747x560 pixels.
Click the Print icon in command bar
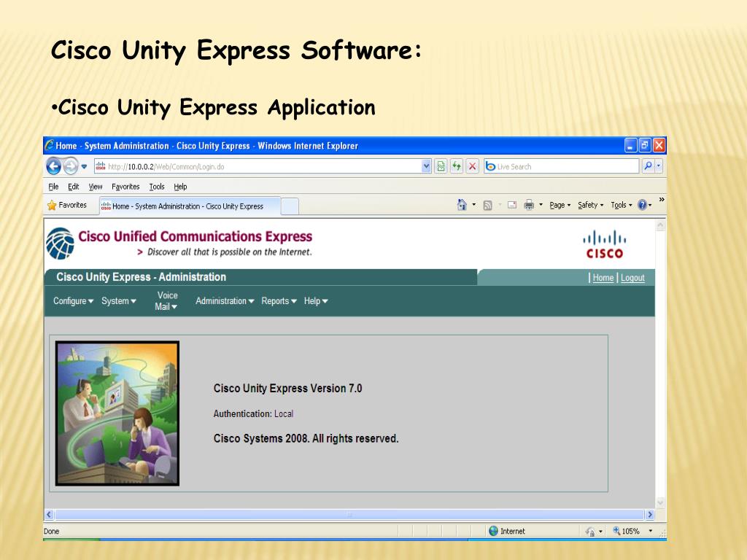point(529,205)
